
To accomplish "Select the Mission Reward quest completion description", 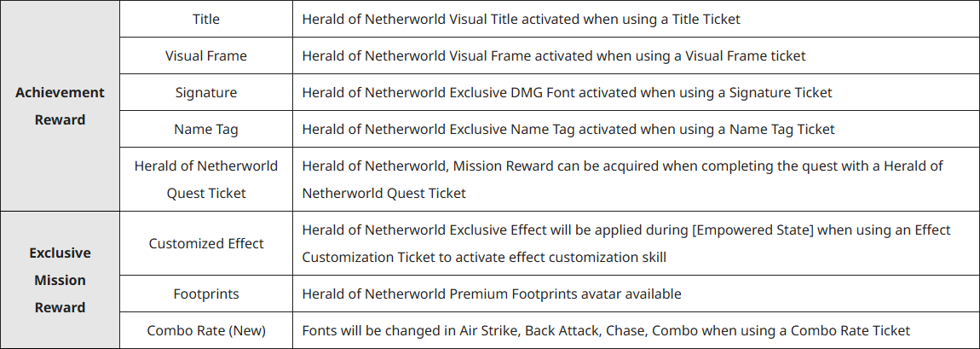I will pyautogui.click(x=622, y=179).
